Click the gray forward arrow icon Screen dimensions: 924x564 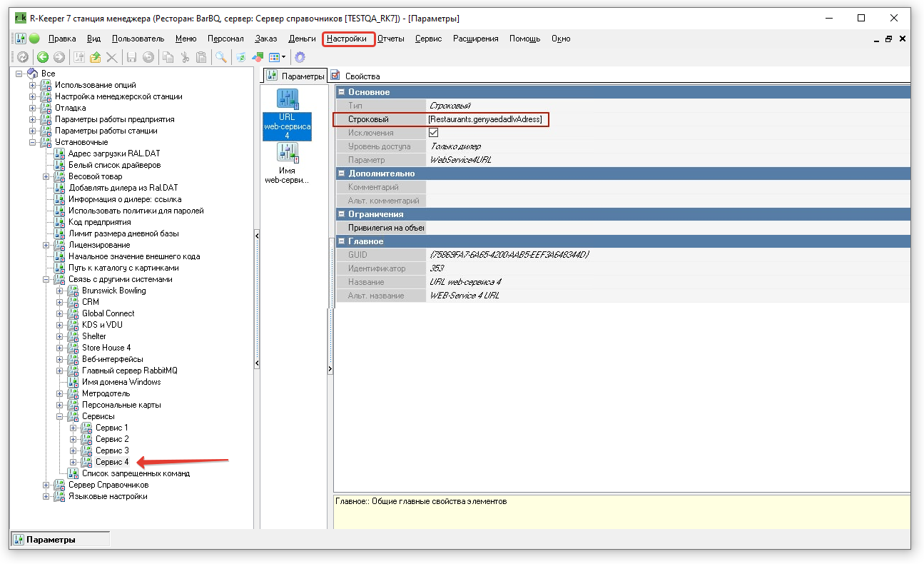[x=59, y=57]
